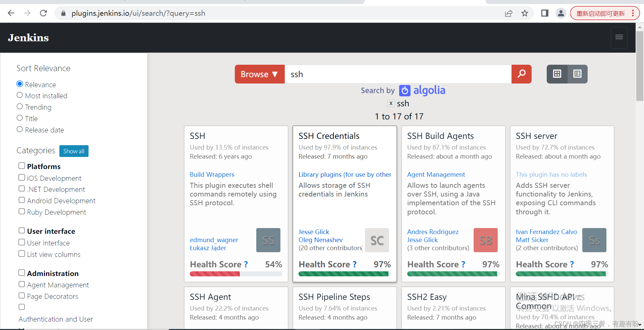Focus the plugin search field containing ssh

pyautogui.click(x=398, y=74)
